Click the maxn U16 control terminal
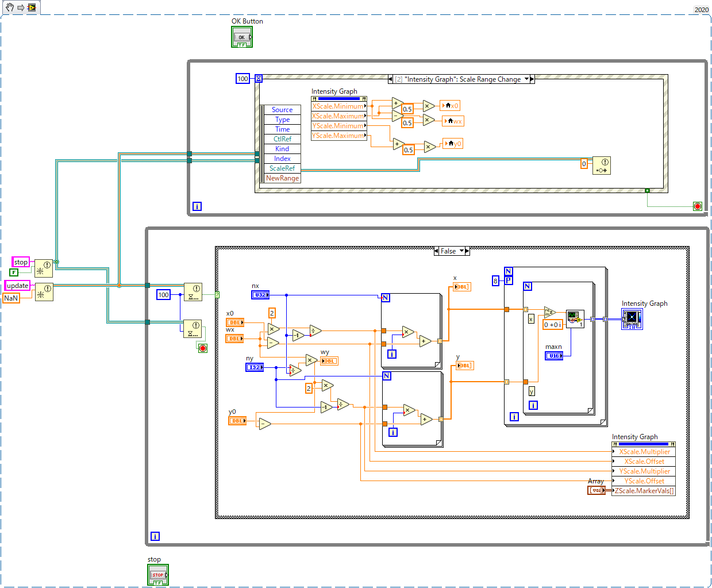Image resolution: width=712 pixels, height=588 pixels. pos(554,356)
